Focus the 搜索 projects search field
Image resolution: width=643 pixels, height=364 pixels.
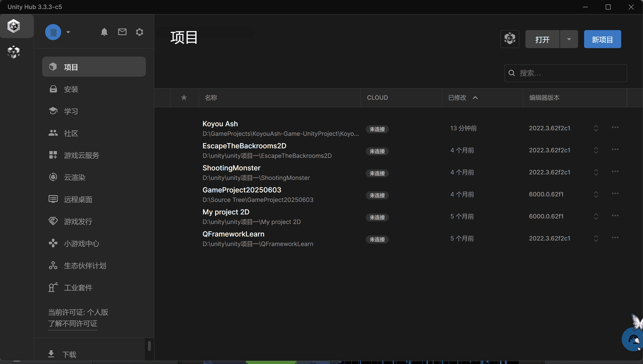566,73
